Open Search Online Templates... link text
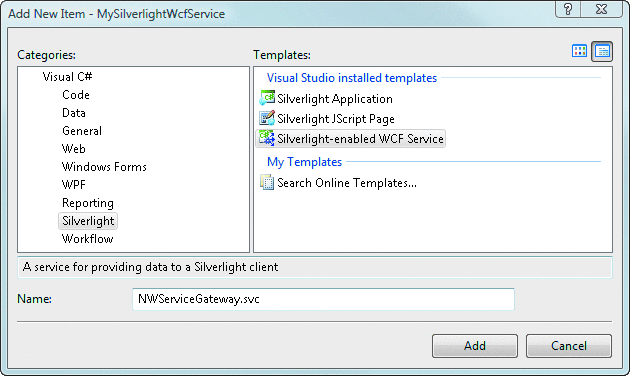Viewport: 630px width, 376px height. point(347,183)
